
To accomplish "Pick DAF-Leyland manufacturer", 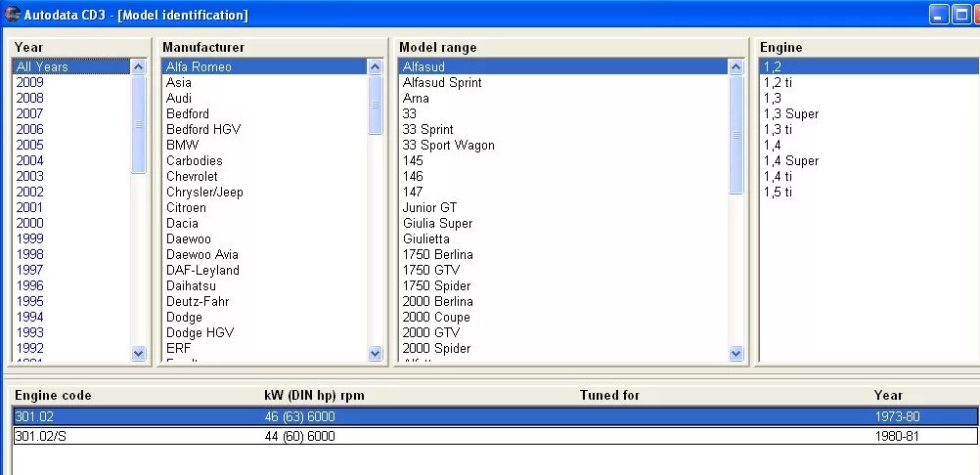I will click(202, 270).
